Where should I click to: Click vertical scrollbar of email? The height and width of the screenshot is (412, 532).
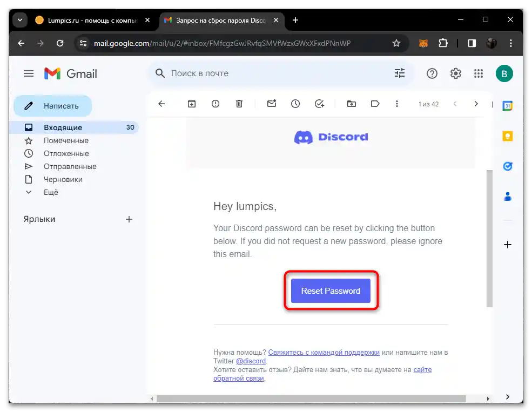tap(489, 238)
